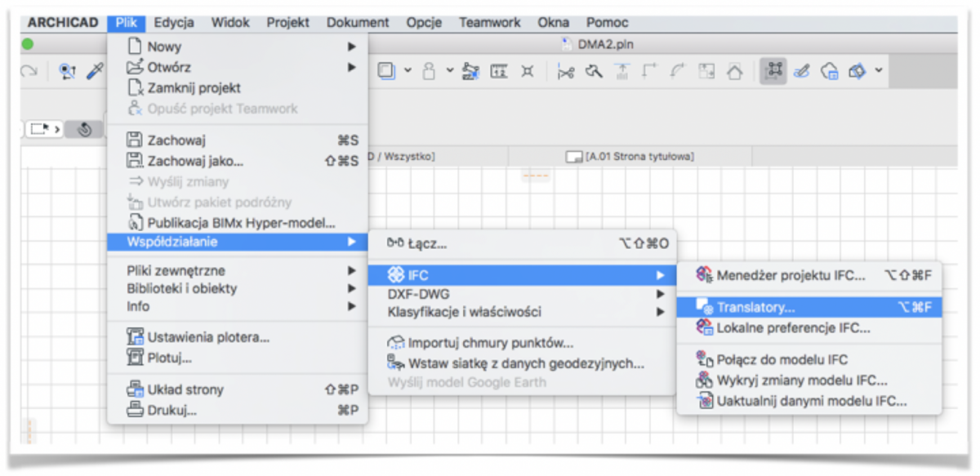Switch to the A.01 Strona tytułowa tab
980x476 pixels.
pyautogui.click(x=639, y=156)
